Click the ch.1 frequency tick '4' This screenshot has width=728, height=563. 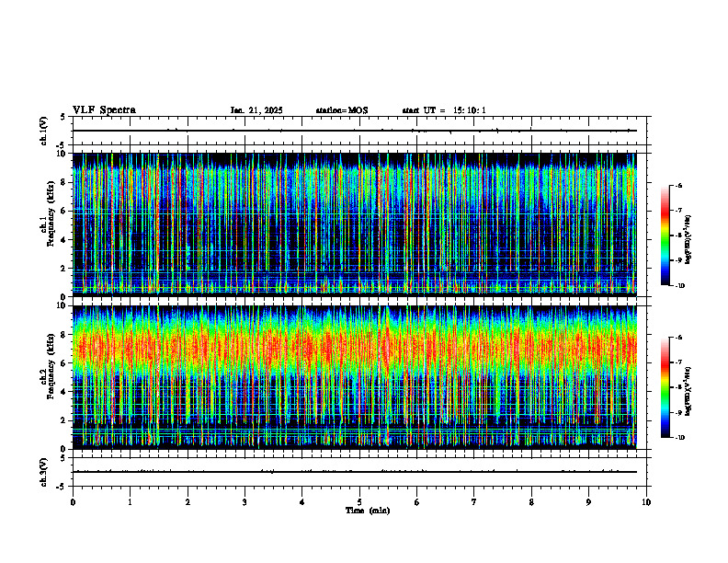(65, 240)
